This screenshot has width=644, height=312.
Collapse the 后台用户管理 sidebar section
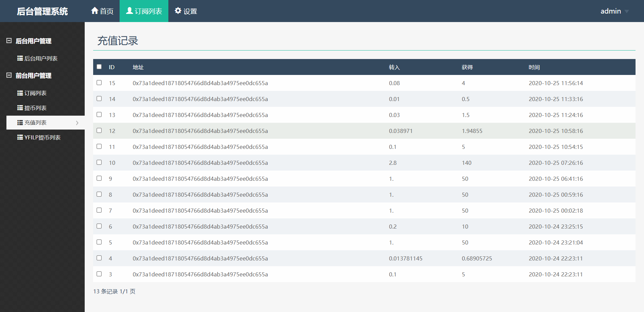pos(9,41)
